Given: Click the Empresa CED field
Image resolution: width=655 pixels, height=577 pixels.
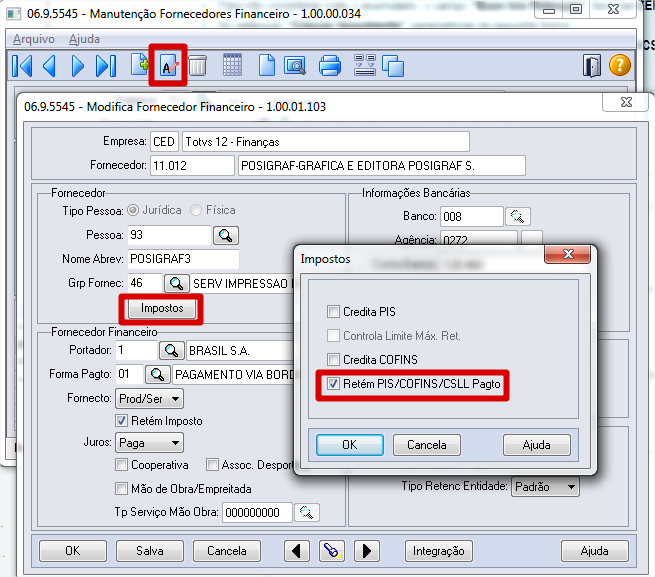Looking at the screenshot, I should tap(164, 142).
